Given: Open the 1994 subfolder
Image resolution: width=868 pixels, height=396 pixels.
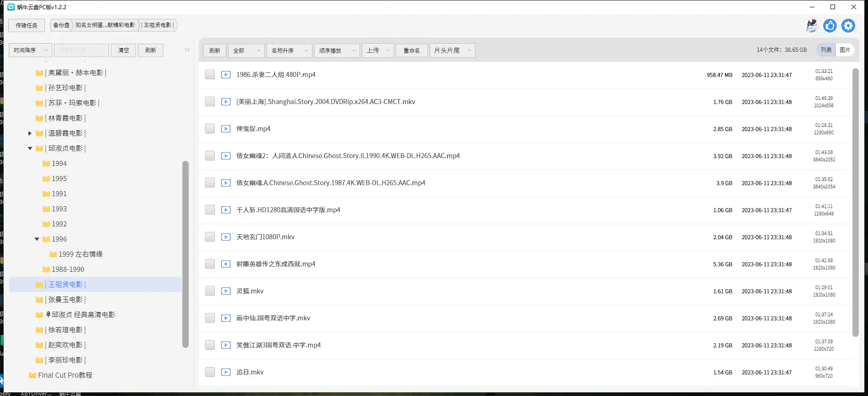Looking at the screenshot, I should tap(59, 164).
